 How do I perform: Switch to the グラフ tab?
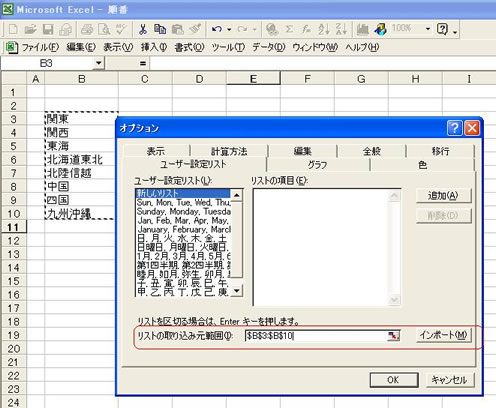click(x=318, y=165)
